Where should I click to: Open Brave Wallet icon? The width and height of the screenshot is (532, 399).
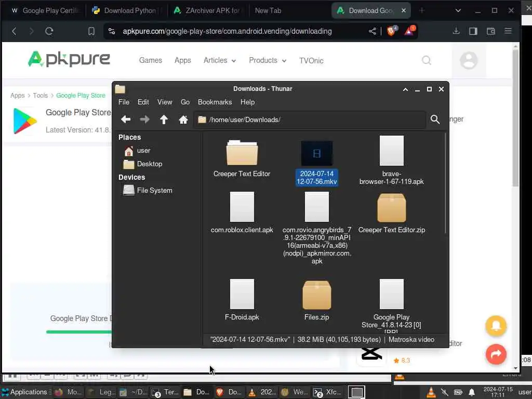pyautogui.click(x=490, y=31)
